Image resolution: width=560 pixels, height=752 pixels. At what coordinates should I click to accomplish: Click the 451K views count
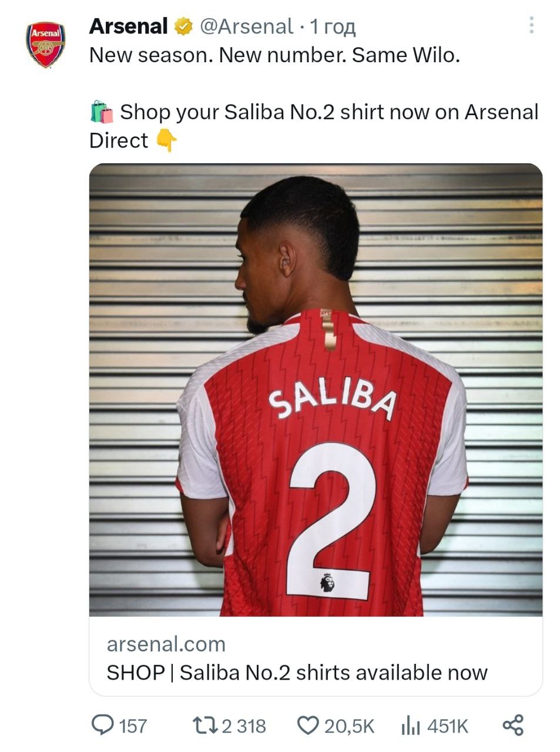(x=448, y=726)
